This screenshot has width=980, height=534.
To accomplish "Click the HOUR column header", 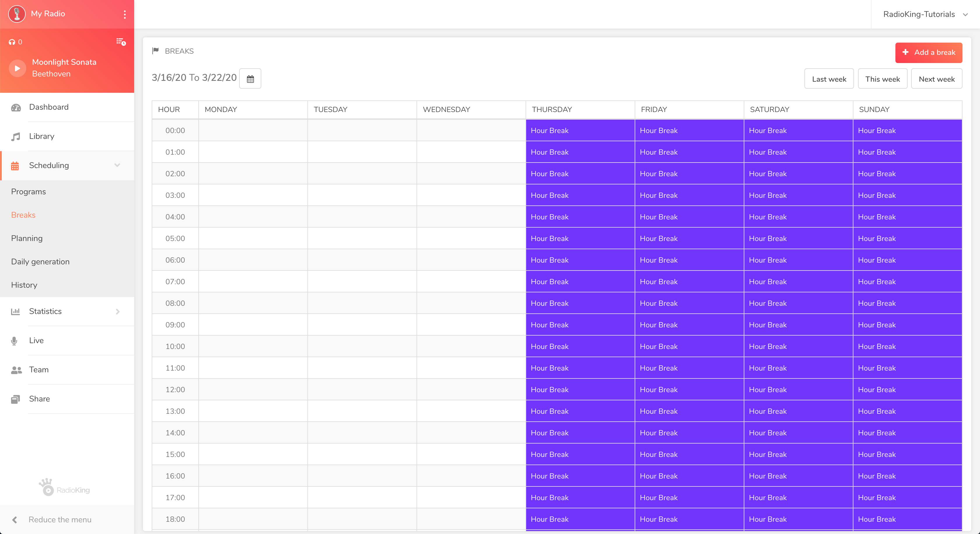I will tap(175, 110).
